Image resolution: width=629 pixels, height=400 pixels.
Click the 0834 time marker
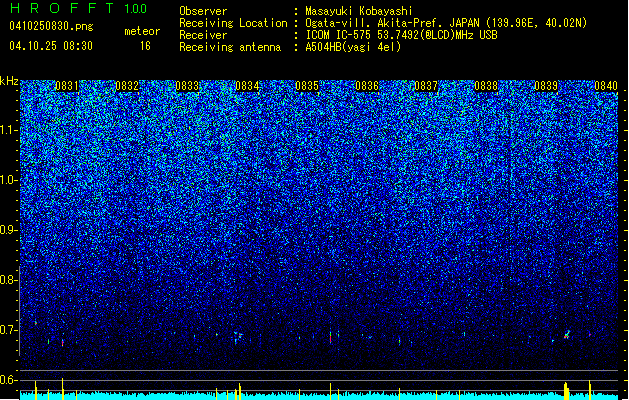(x=247, y=86)
